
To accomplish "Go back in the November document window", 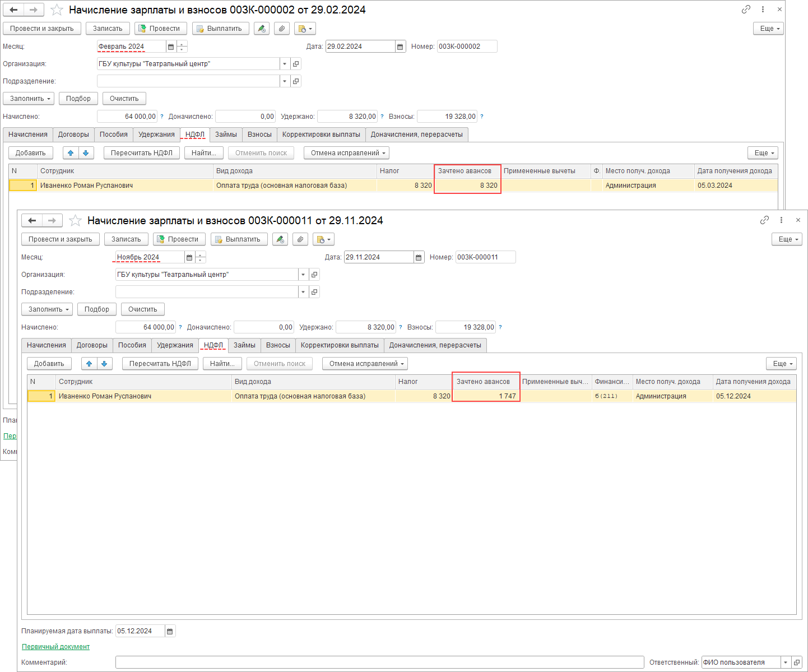I will tap(32, 220).
